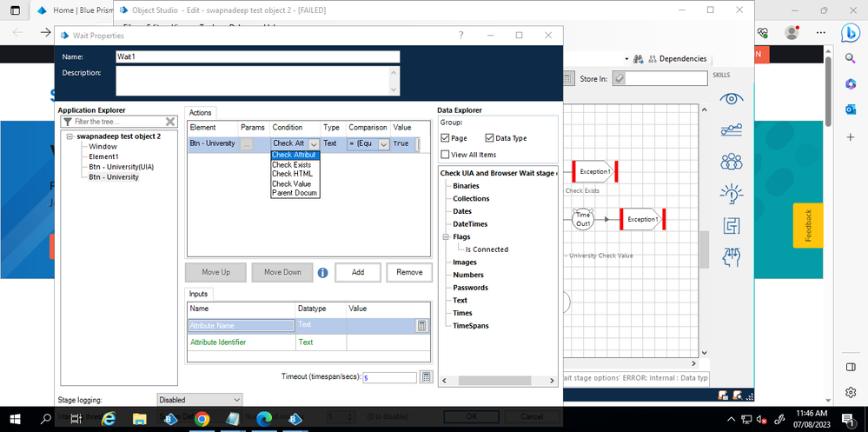Enable the View All Items checkbox
868x432 pixels.
446,155
